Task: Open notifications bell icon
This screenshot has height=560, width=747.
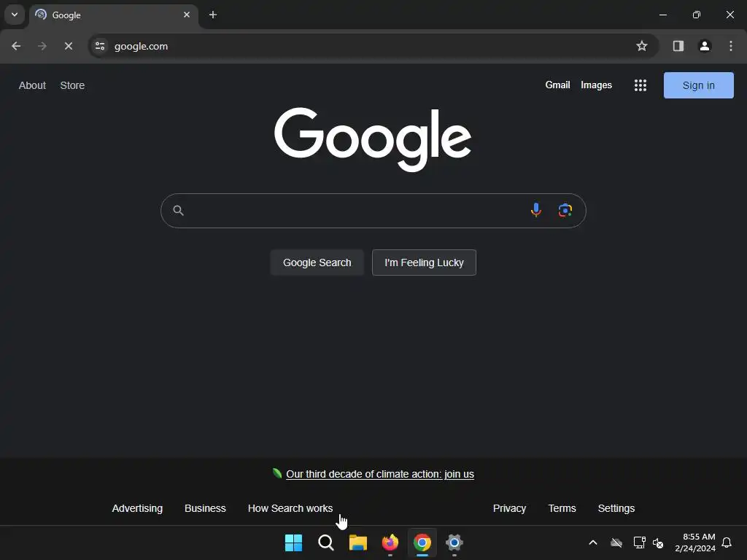Action: coord(727,542)
